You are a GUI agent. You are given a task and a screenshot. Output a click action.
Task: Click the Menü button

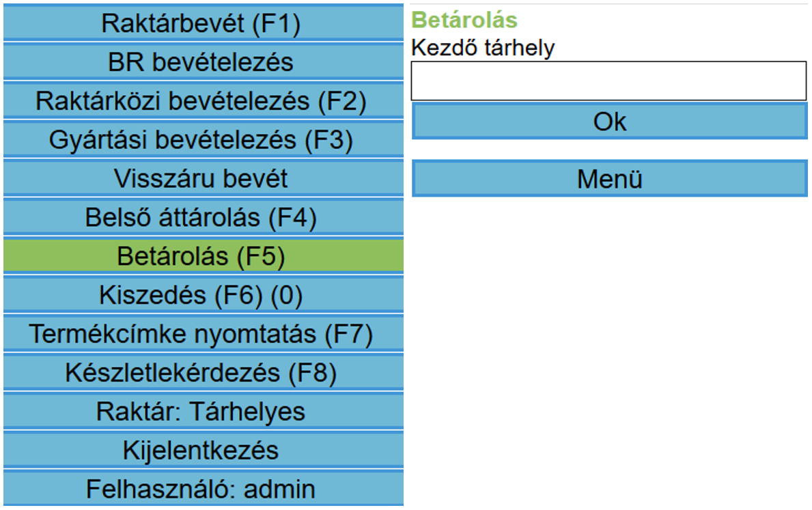tap(610, 179)
